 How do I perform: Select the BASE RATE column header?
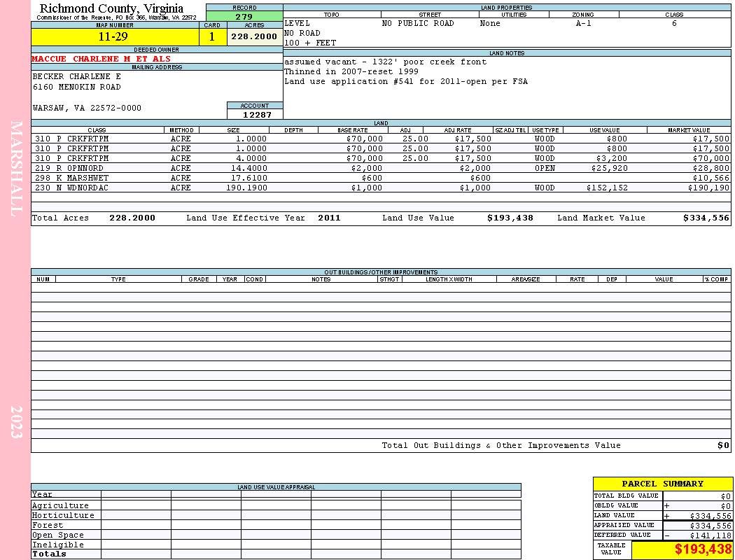(353, 130)
